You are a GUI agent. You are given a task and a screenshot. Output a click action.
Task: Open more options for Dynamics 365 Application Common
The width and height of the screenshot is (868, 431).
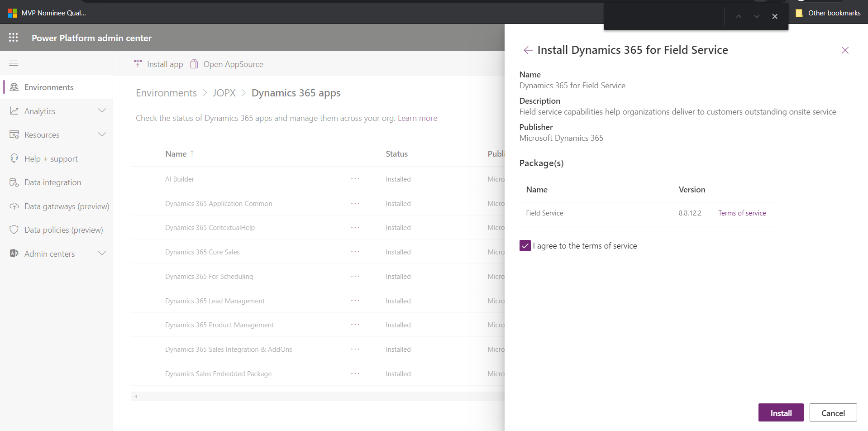[355, 203]
